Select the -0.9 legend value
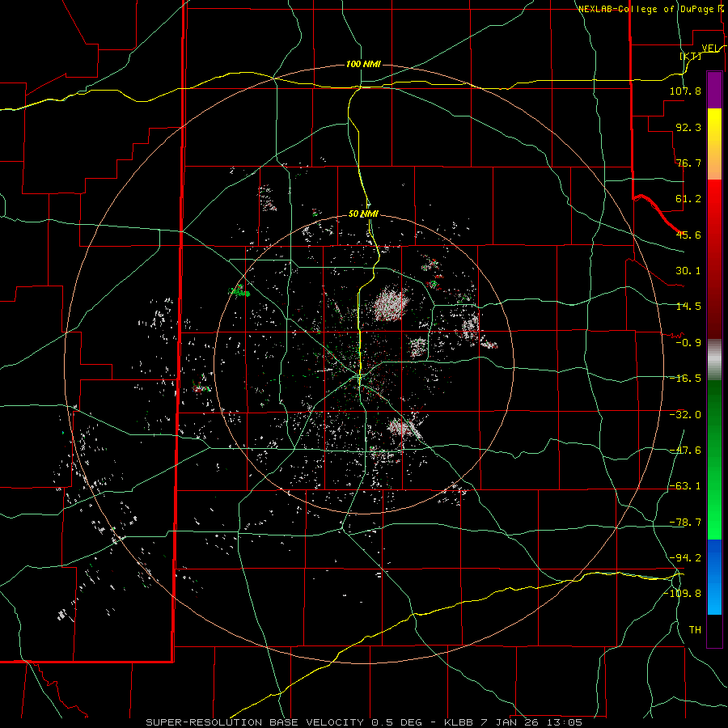 (x=688, y=343)
